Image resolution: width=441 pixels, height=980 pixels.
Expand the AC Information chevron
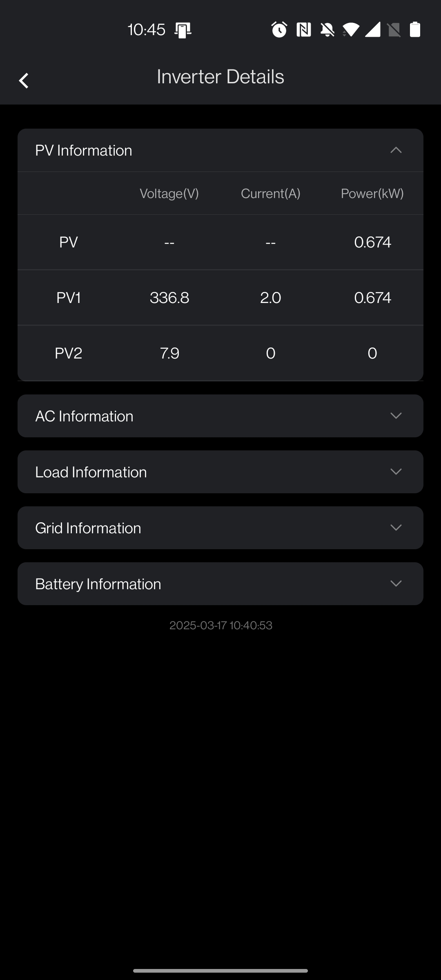pos(396,416)
